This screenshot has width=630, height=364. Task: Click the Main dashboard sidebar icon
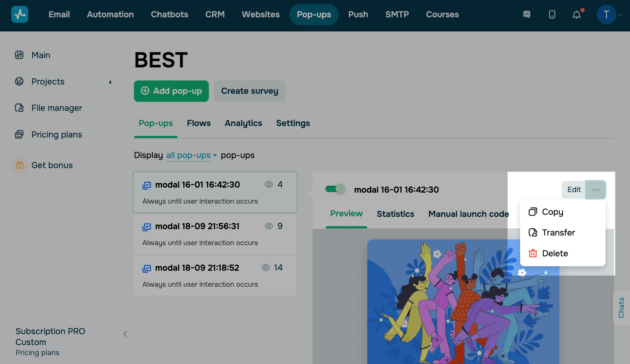pyautogui.click(x=19, y=55)
